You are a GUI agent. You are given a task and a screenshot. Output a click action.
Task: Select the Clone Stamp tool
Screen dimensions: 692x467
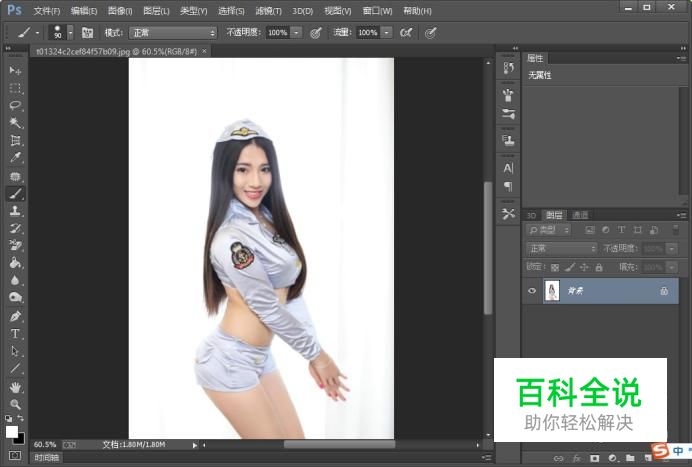pos(15,211)
